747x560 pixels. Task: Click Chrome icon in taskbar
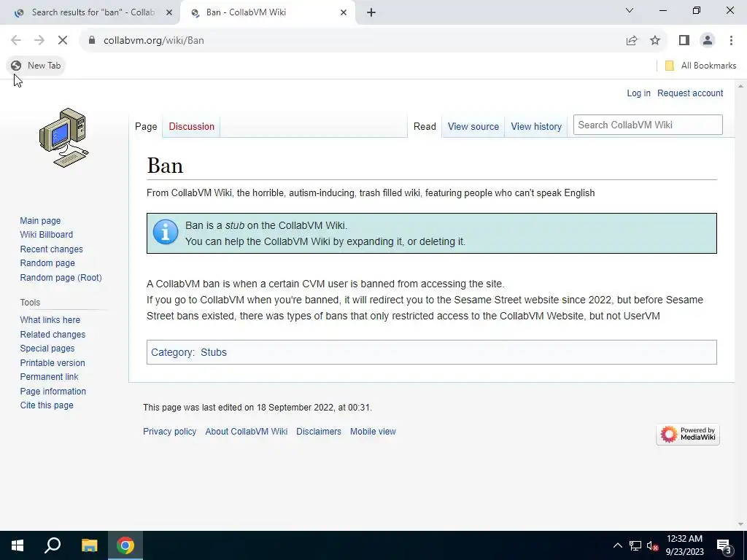pyautogui.click(x=125, y=545)
